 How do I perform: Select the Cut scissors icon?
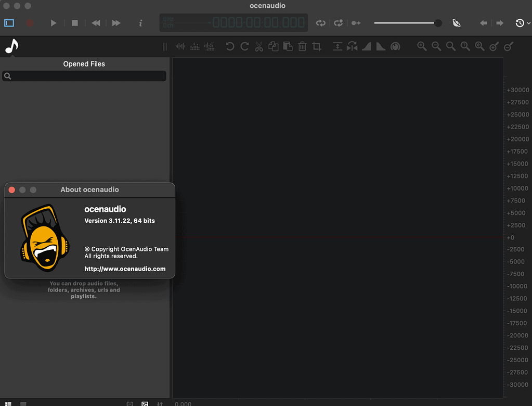[259, 46]
